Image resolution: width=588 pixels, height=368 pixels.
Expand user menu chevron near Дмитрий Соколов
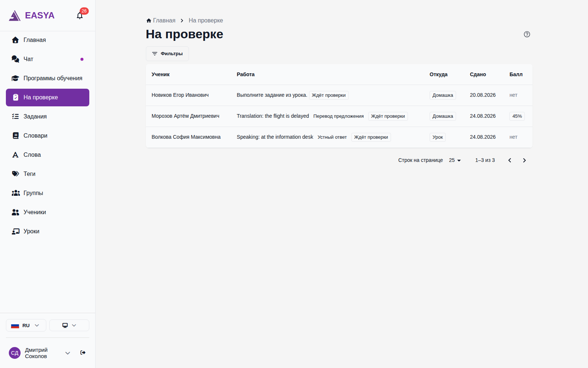pyautogui.click(x=68, y=353)
